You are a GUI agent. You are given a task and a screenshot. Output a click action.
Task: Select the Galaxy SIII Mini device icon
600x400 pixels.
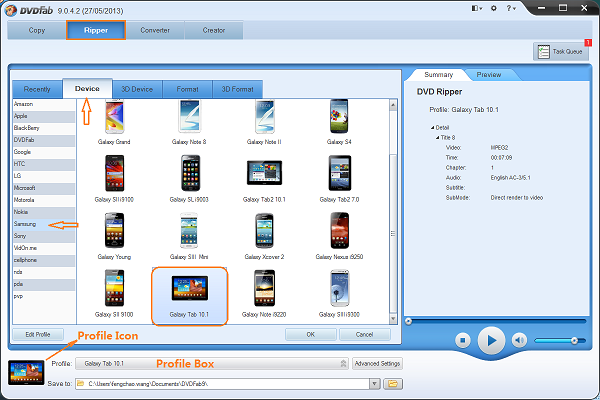click(189, 230)
